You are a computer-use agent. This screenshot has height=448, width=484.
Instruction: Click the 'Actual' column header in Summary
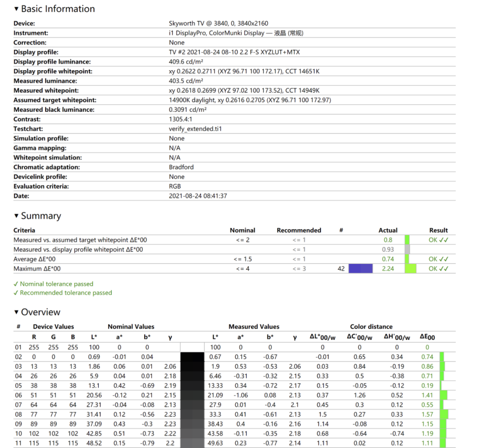388,230
